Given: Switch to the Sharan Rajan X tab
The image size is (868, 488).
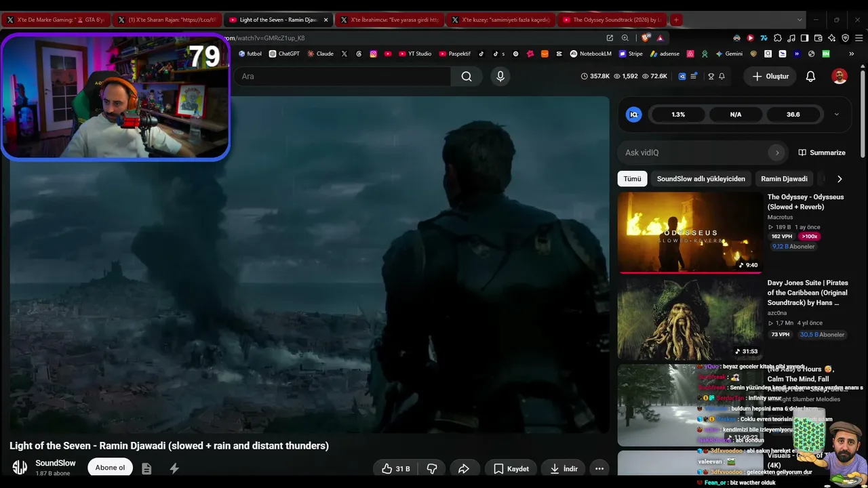Looking at the screenshot, I should [166, 20].
